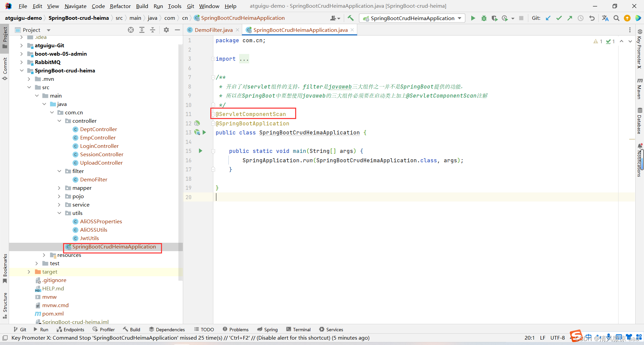Expand the atguigu-Git folder

21,45
